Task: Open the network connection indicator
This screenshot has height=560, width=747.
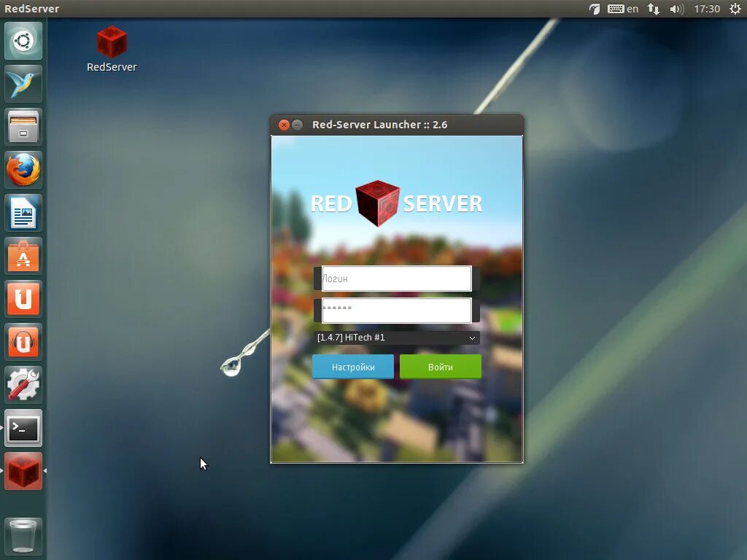Action: [x=654, y=9]
